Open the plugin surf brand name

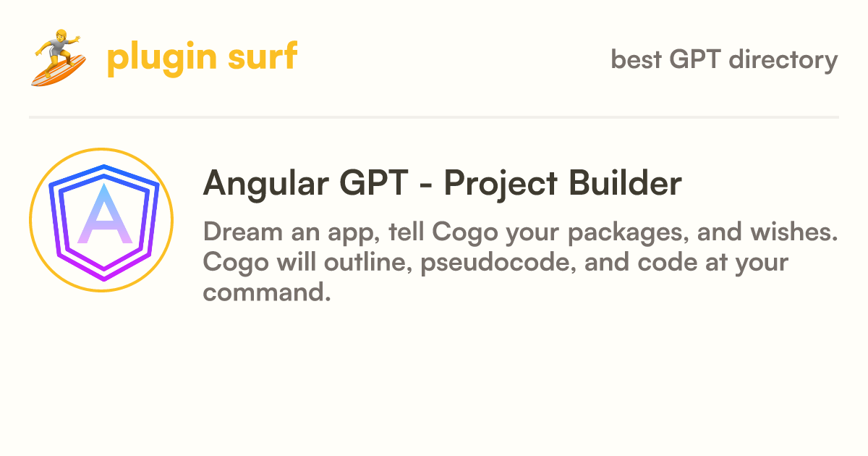point(202,57)
